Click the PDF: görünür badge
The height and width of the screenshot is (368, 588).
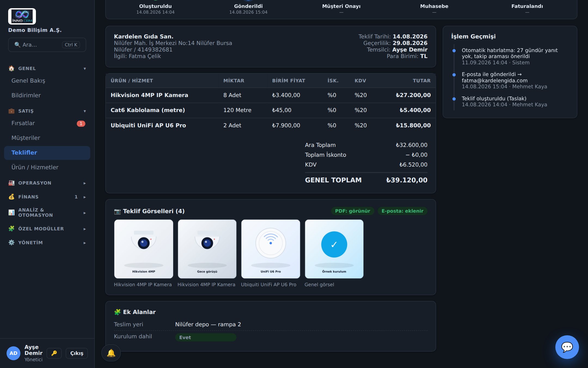[x=353, y=211]
